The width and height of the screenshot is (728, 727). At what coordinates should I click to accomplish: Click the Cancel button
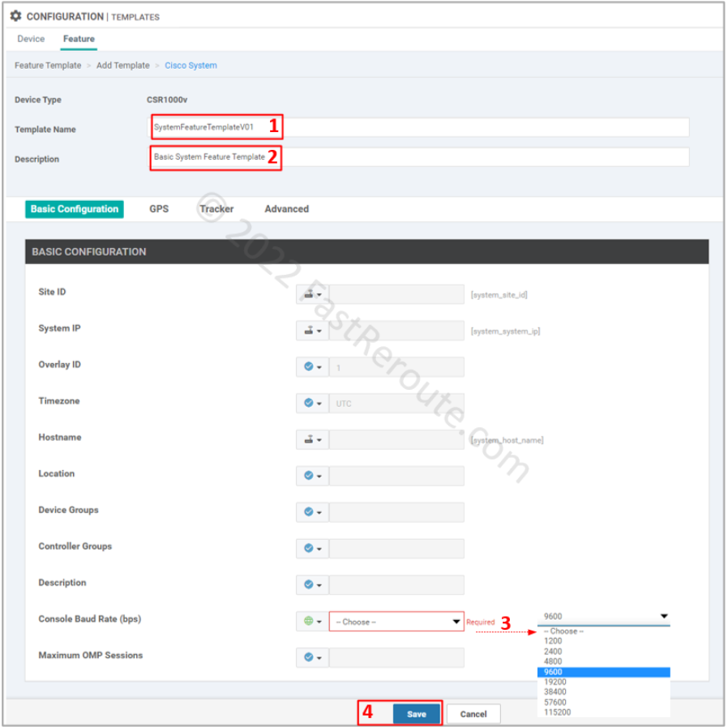pyautogui.click(x=473, y=713)
